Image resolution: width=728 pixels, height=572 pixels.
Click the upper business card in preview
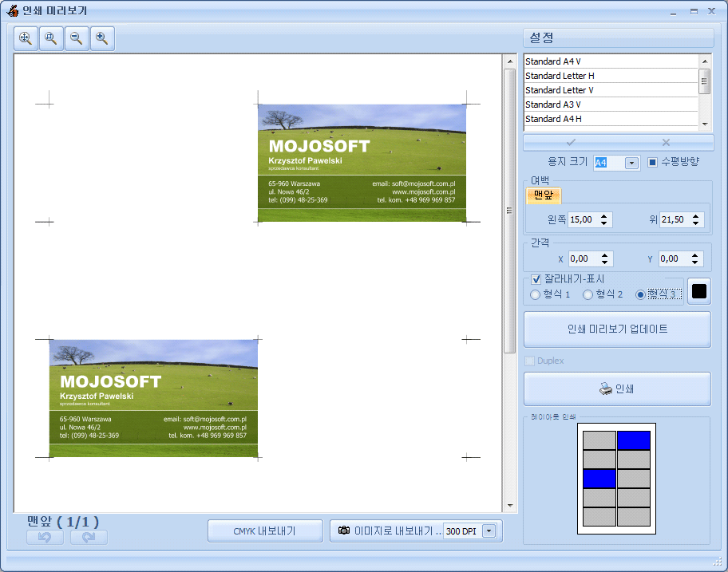coord(362,163)
